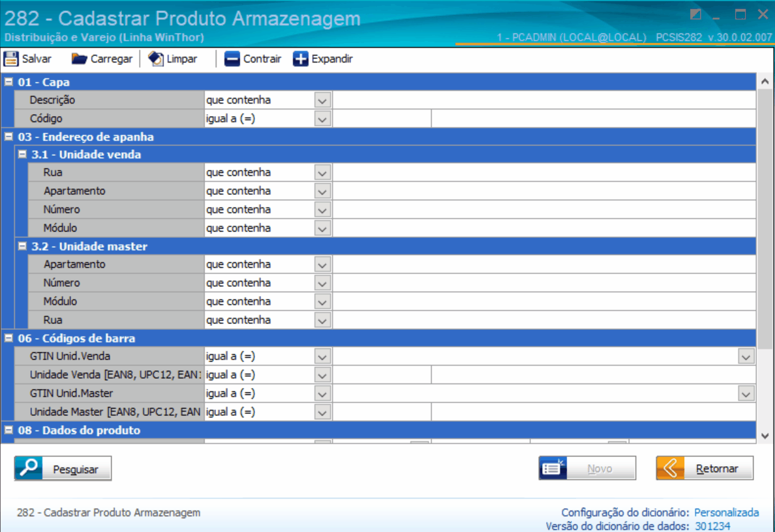The image size is (775, 532).
Task: Click the Unidade venda Número value field
Action: point(544,209)
